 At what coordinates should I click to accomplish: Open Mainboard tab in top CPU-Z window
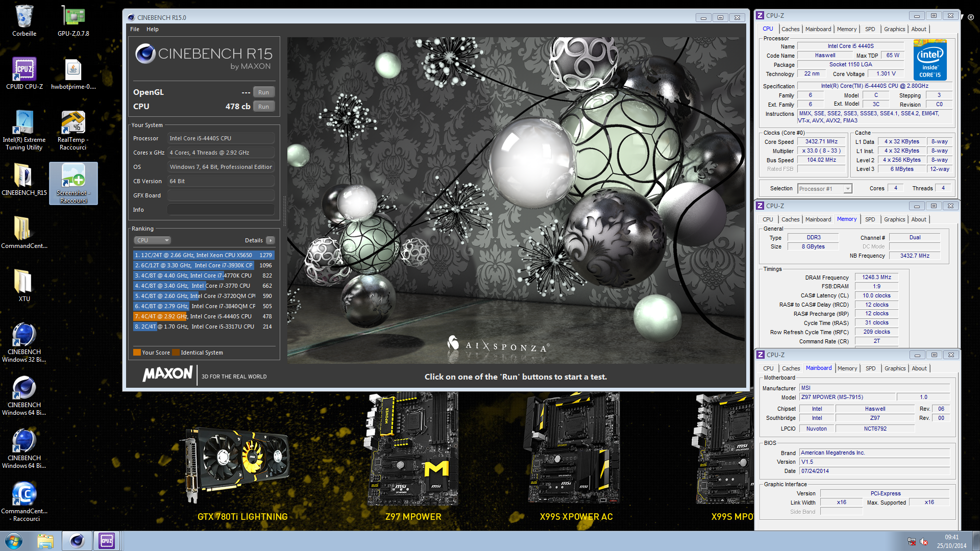818,29
